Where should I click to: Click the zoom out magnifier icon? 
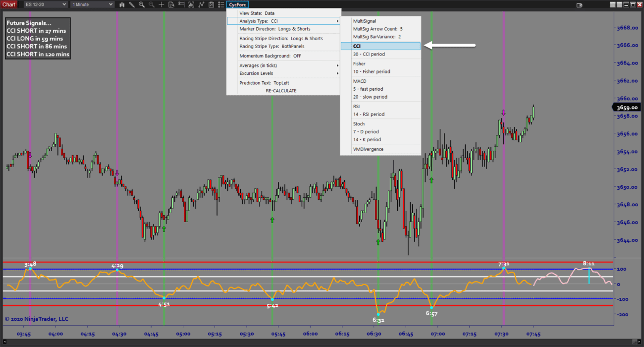152,4
